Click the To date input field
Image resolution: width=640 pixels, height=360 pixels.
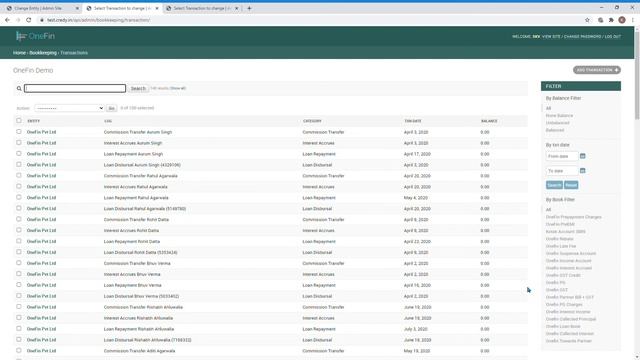click(562, 171)
